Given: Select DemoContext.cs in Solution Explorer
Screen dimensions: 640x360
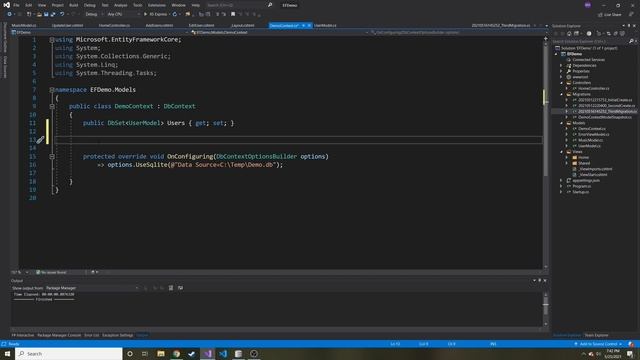Looking at the screenshot, I should (x=591, y=129).
